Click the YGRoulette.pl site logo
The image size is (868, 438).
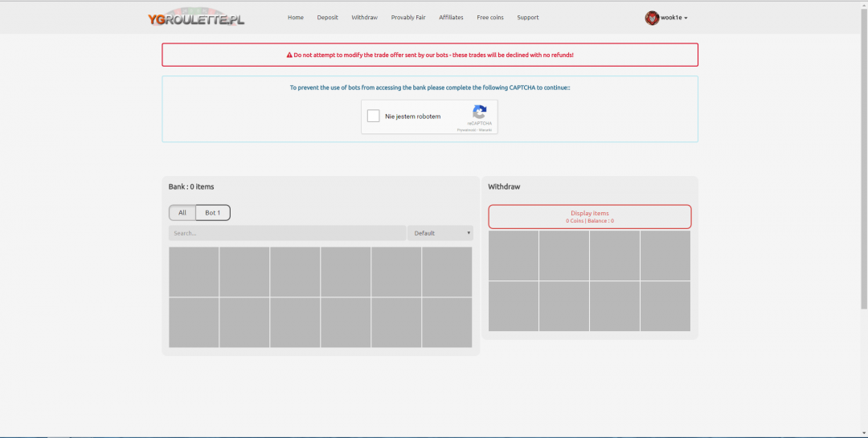pos(196,18)
